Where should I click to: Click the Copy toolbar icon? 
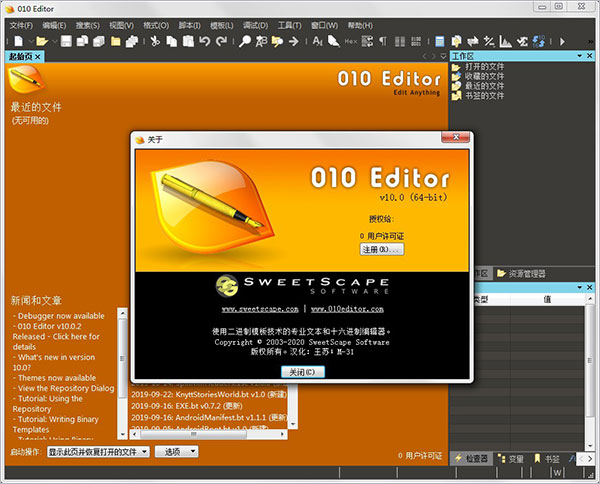click(x=171, y=41)
